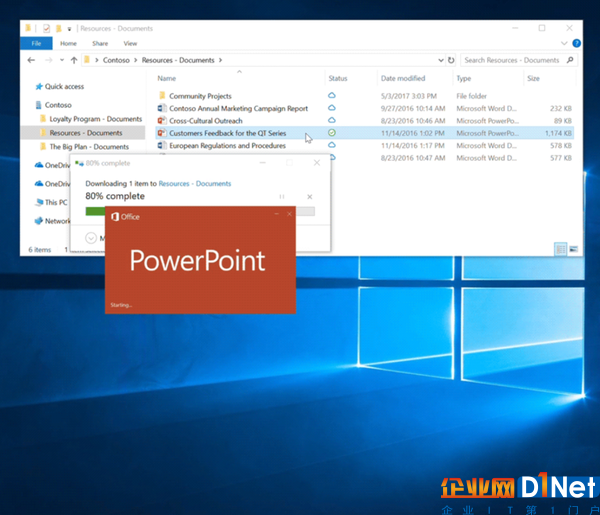Image resolution: width=600 pixels, height=515 pixels.
Task: Click the 6 items status bar text
Action: click(x=39, y=250)
